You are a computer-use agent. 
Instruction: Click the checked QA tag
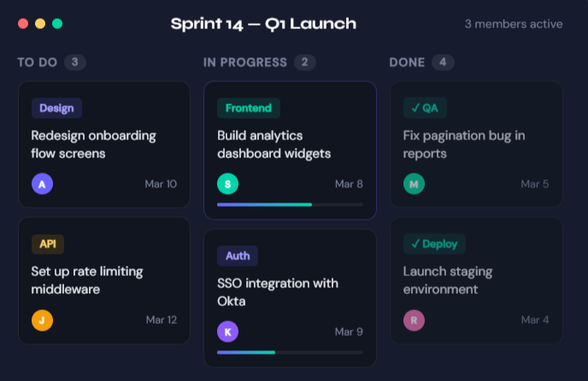point(425,108)
